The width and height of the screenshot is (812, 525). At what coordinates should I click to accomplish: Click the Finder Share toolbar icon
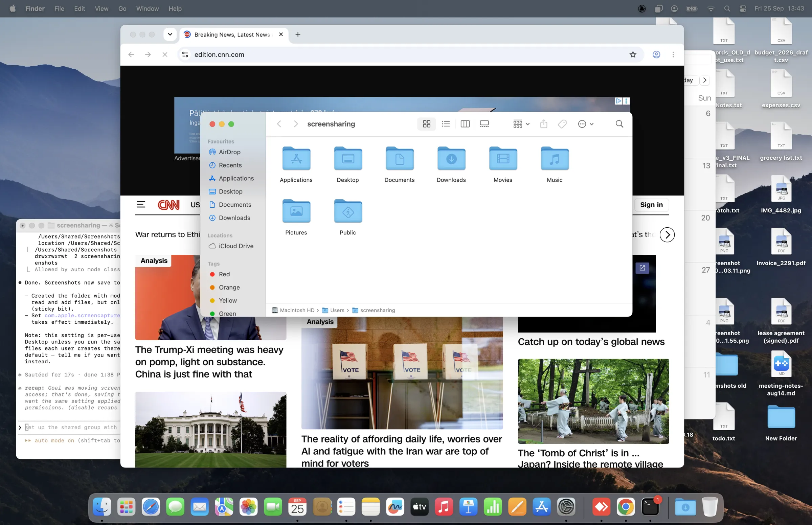click(x=544, y=124)
